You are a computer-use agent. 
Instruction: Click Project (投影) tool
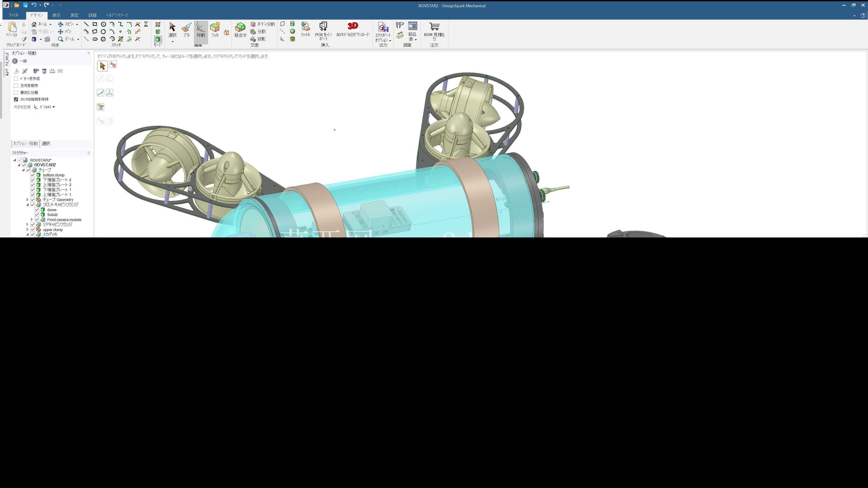258,39
